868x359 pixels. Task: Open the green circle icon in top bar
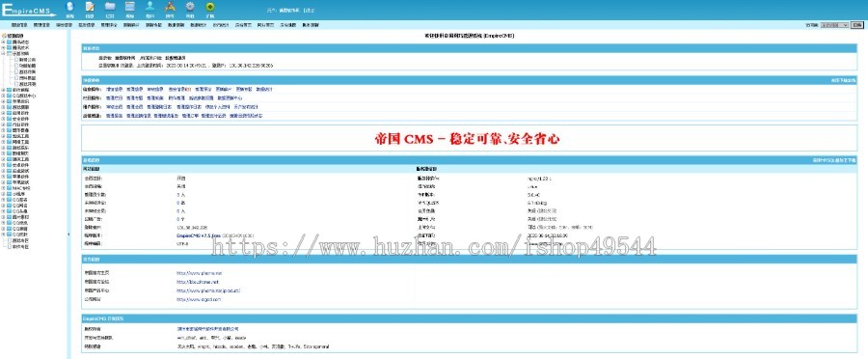[210, 7]
